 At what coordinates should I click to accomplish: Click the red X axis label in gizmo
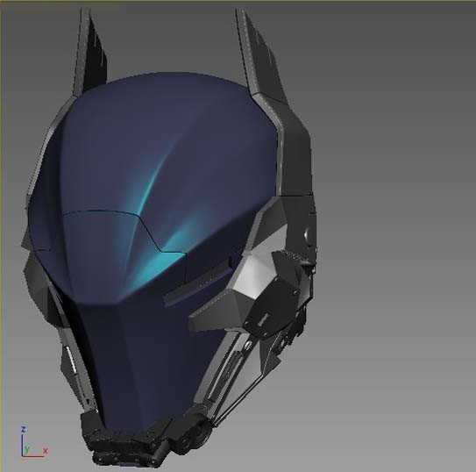click(x=46, y=451)
